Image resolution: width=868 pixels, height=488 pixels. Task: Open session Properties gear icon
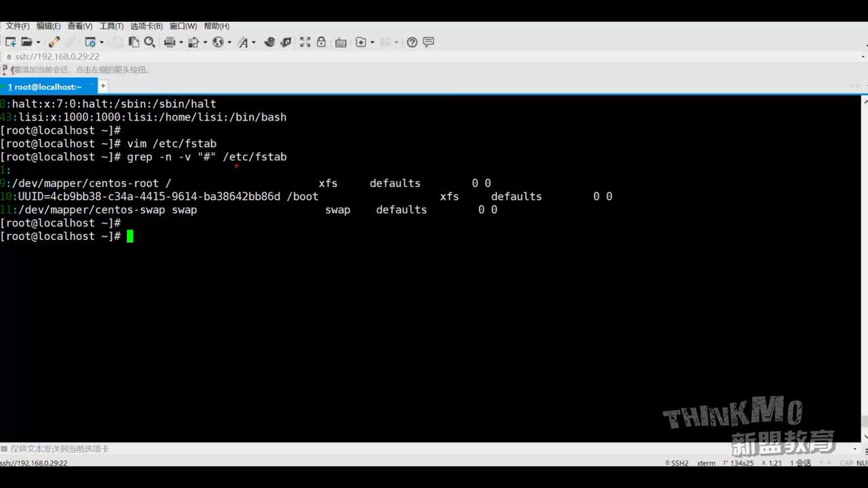click(90, 42)
